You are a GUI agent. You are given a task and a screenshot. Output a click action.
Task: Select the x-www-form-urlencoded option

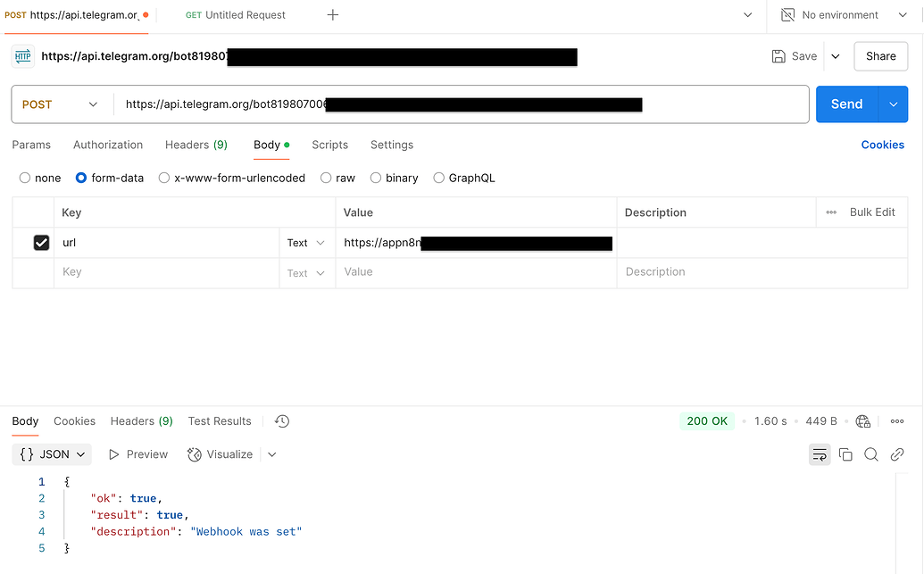pyautogui.click(x=164, y=178)
